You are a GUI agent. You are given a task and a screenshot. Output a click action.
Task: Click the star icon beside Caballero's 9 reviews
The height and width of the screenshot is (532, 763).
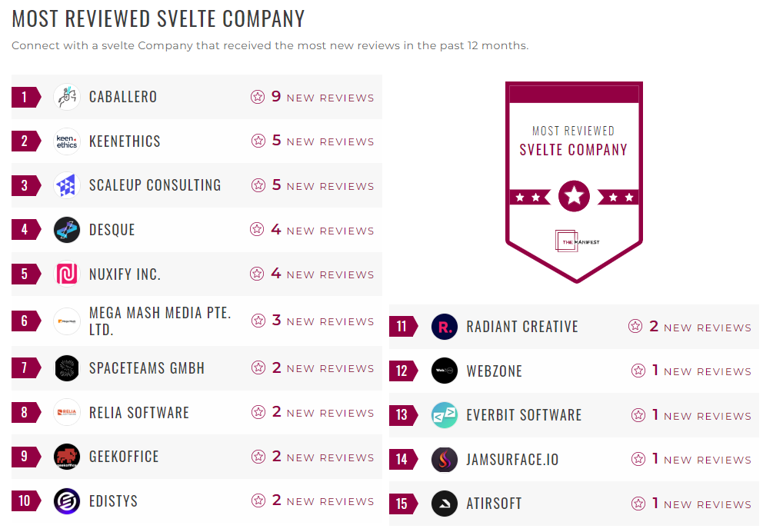[x=258, y=98]
